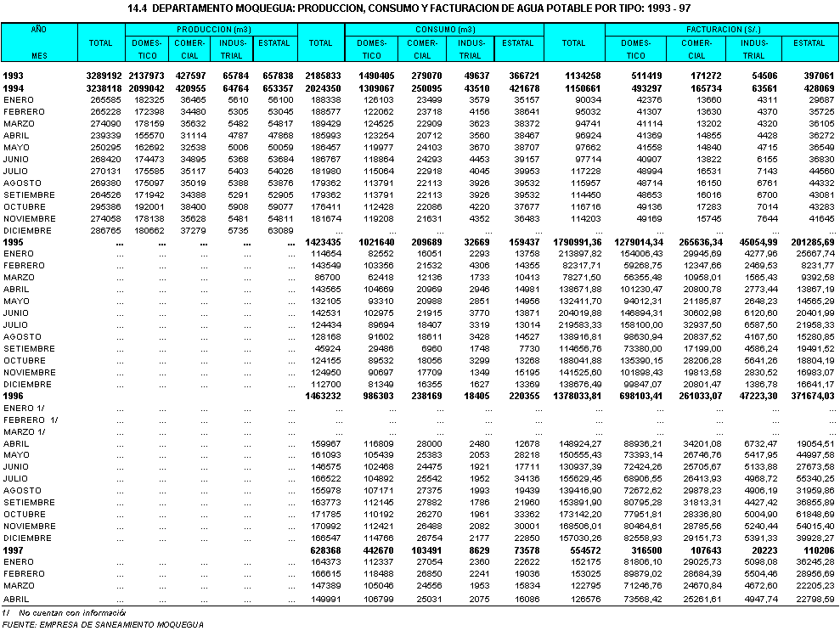
Task: Click the MES header cell
Action: (x=38, y=55)
